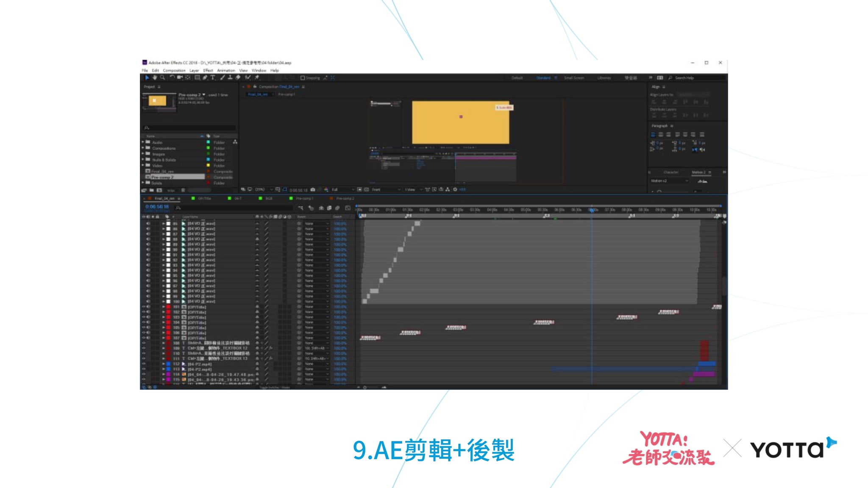
Task: Hide layer 107 OP/Title eye icon
Action: tap(144, 338)
